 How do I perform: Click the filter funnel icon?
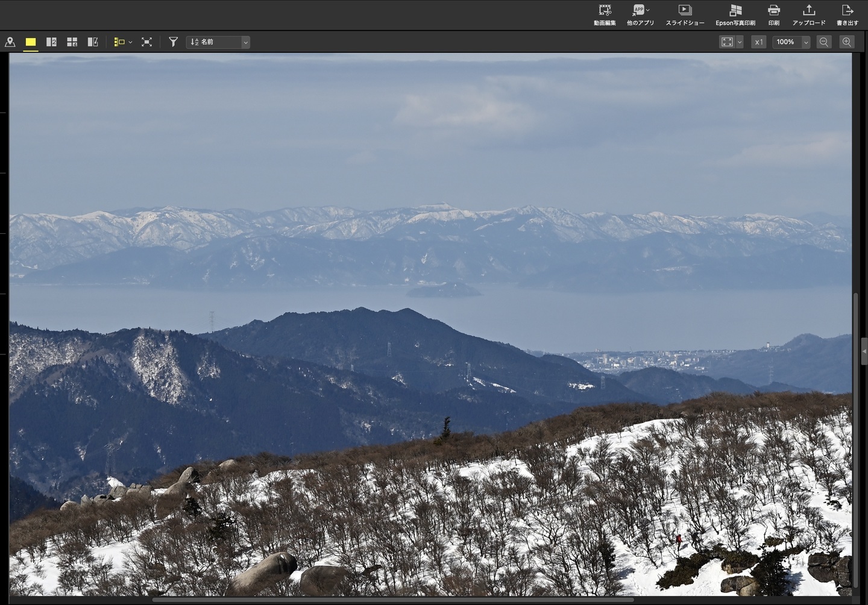(x=173, y=42)
